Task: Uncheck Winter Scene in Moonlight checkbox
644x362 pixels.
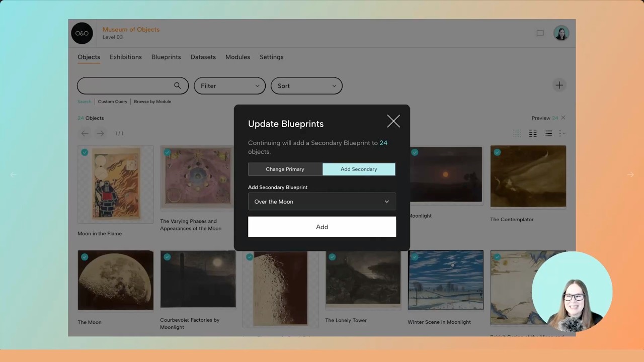Action: (415, 257)
